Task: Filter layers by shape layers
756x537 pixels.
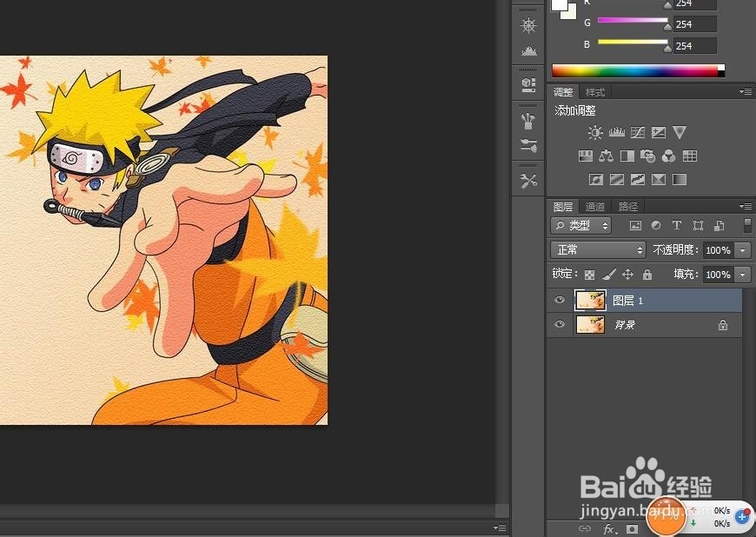Action: pos(698,225)
